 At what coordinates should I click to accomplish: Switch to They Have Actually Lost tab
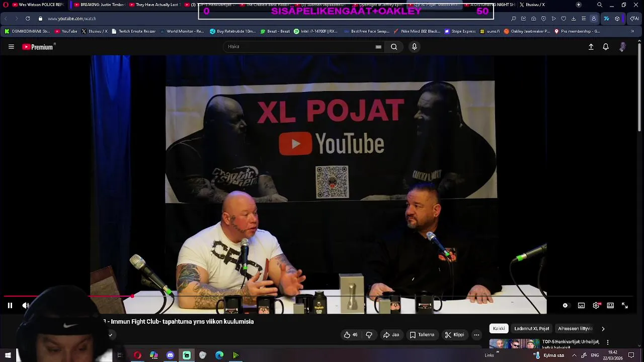153,5
